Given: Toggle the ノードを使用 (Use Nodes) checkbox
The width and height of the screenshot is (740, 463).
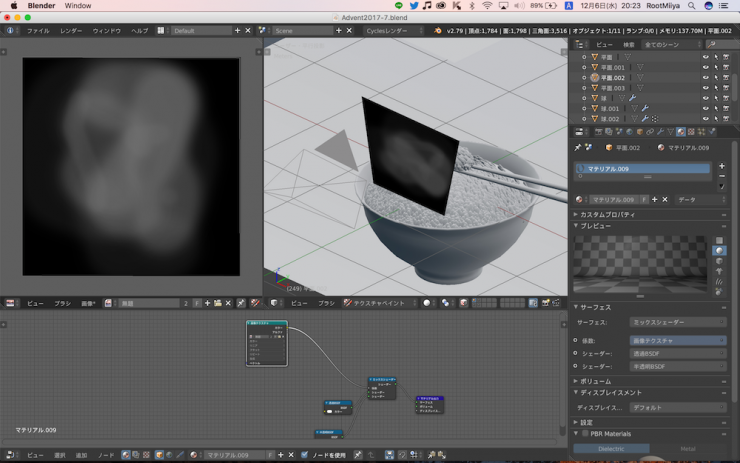Looking at the screenshot, I should click(x=304, y=455).
